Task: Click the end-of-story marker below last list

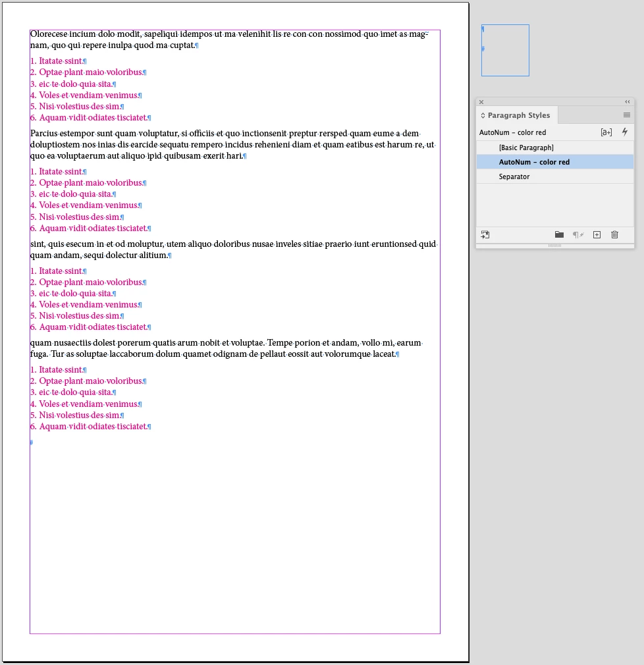Action: [32, 442]
